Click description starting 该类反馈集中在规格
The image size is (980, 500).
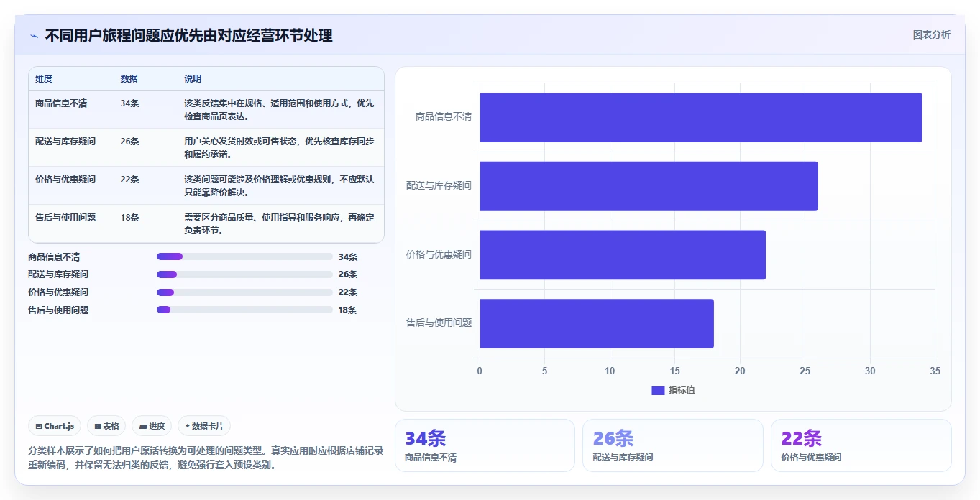click(279, 110)
